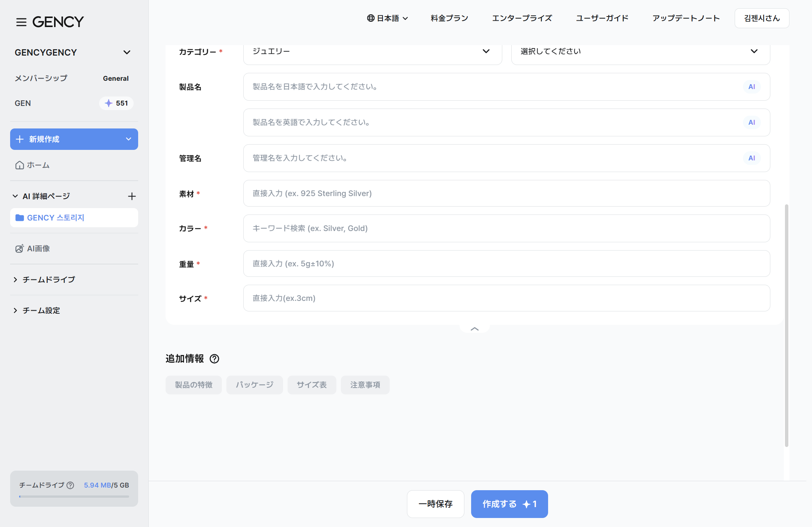Click the 一時保存 button
The height and width of the screenshot is (527, 812).
tap(435, 504)
